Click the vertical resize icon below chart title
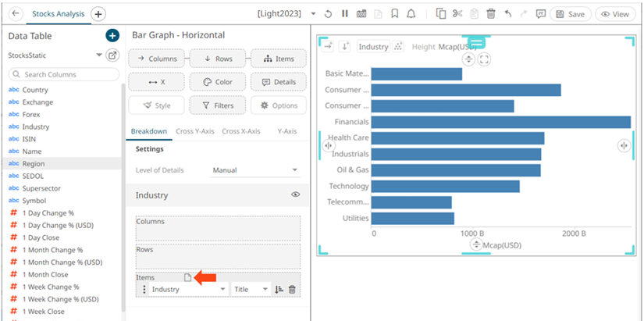644x321 pixels. pos(468,59)
